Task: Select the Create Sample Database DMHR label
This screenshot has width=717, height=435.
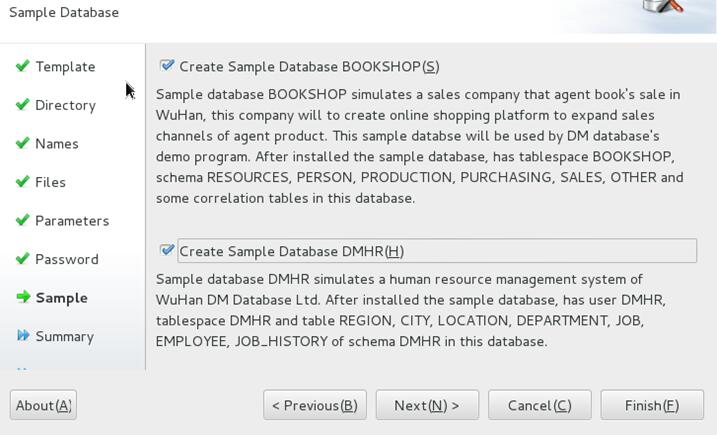Action: point(291,251)
